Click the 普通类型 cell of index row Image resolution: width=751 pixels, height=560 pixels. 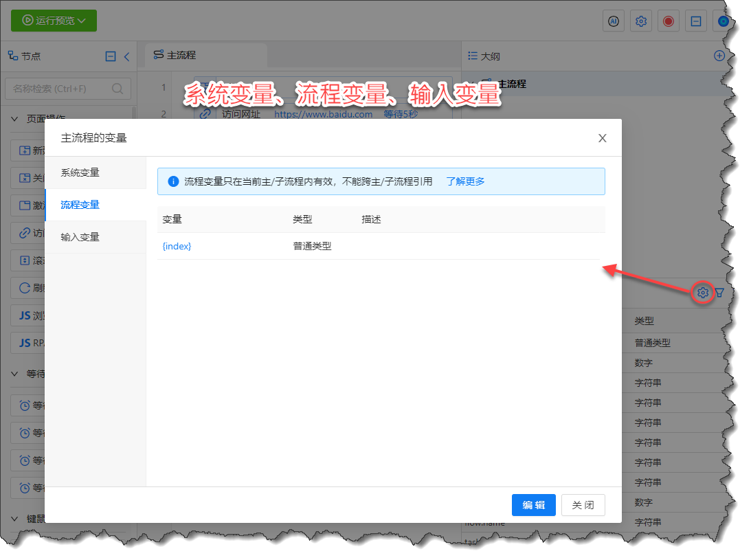coord(312,246)
